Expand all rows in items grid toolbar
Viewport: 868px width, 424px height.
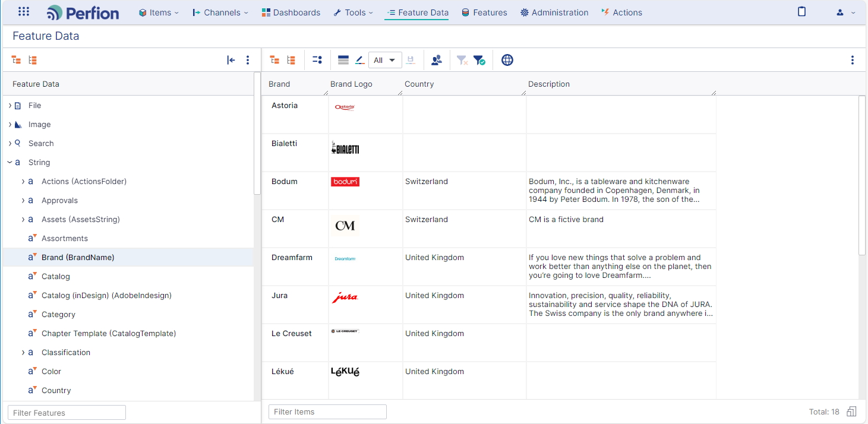[x=291, y=60]
